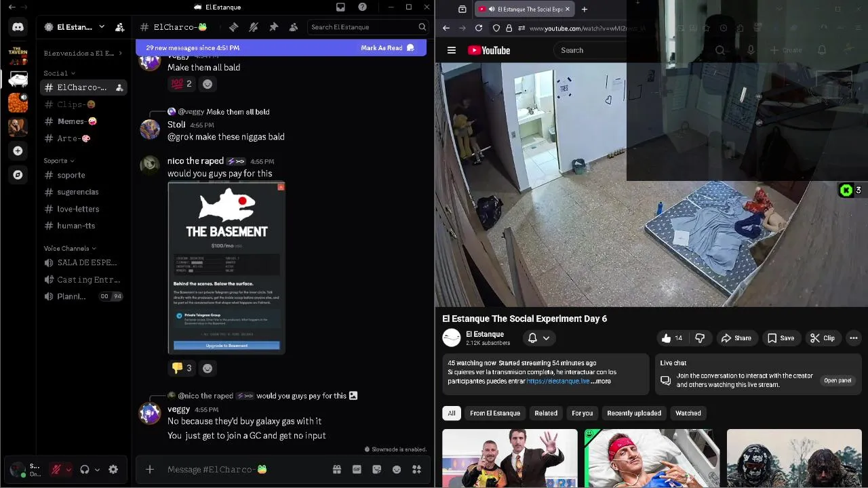Clip the YouTube livestream
This screenshot has height=488, width=868.
(x=823, y=338)
